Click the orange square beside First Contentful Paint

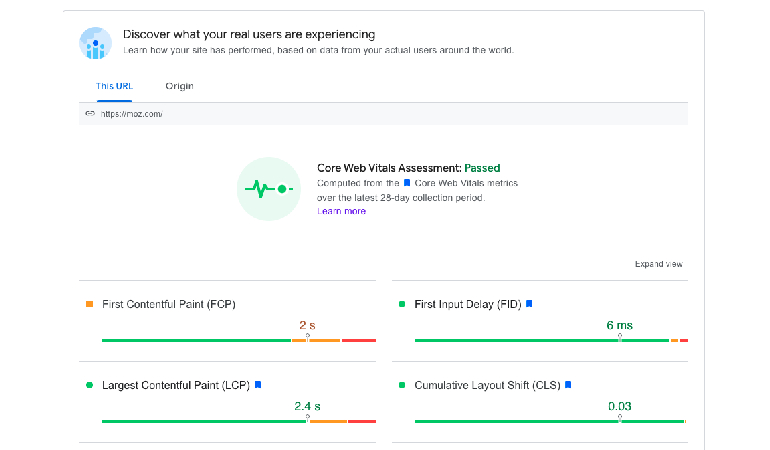pyautogui.click(x=89, y=303)
